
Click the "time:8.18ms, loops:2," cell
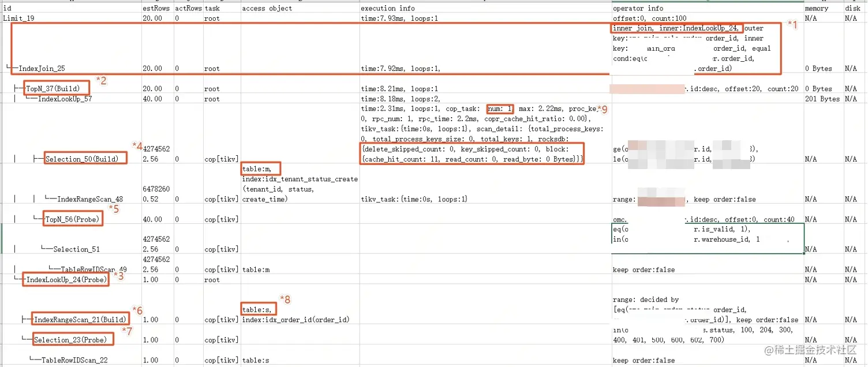point(485,99)
